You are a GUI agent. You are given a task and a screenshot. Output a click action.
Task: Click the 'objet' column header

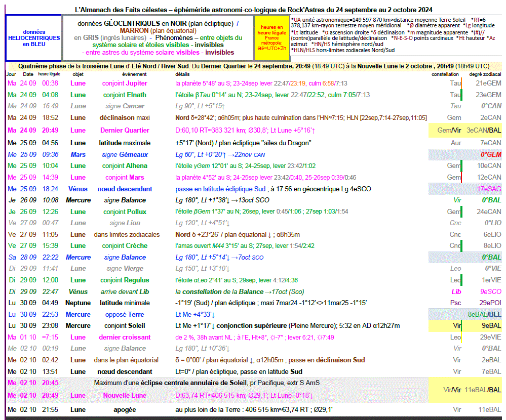[78, 74]
